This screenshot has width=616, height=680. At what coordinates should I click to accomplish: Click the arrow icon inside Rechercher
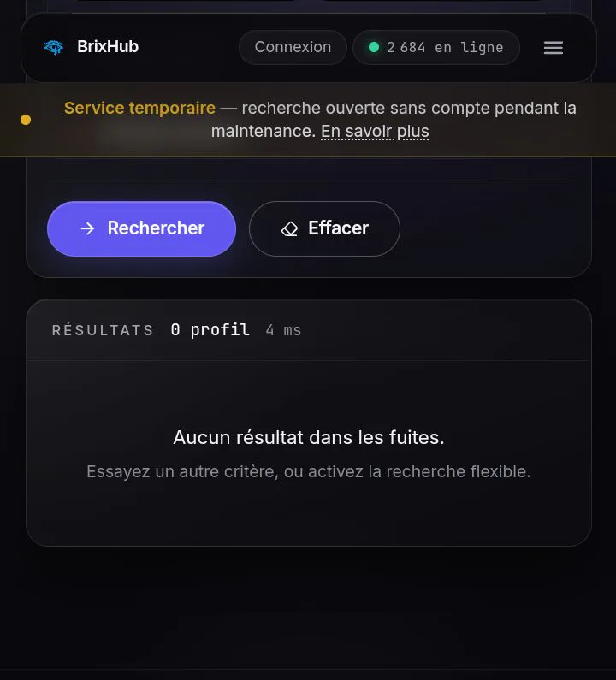coord(87,228)
